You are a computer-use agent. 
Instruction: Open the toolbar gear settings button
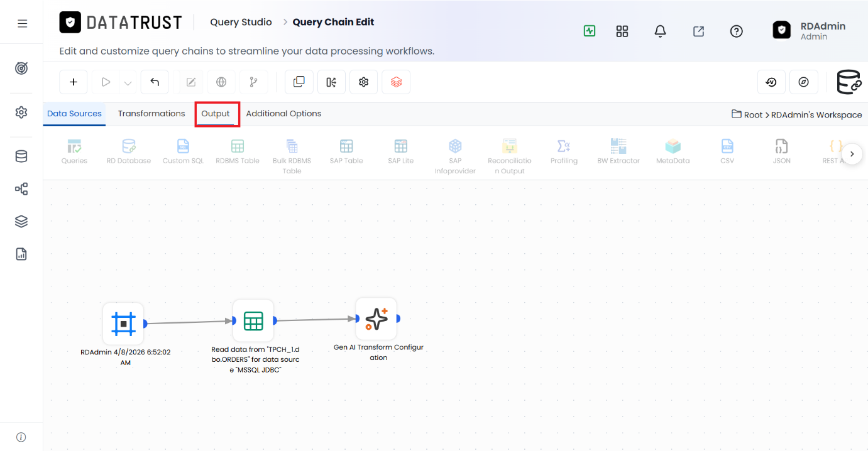[363, 82]
